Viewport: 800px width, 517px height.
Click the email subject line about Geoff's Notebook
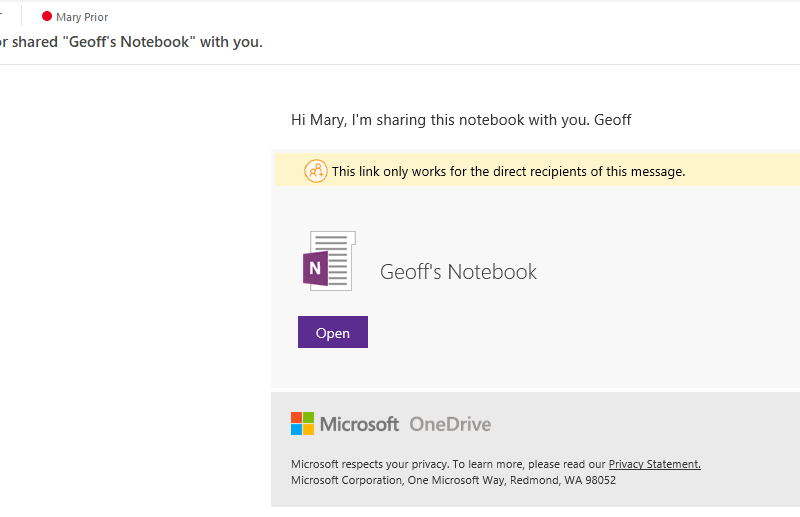click(131, 42)
